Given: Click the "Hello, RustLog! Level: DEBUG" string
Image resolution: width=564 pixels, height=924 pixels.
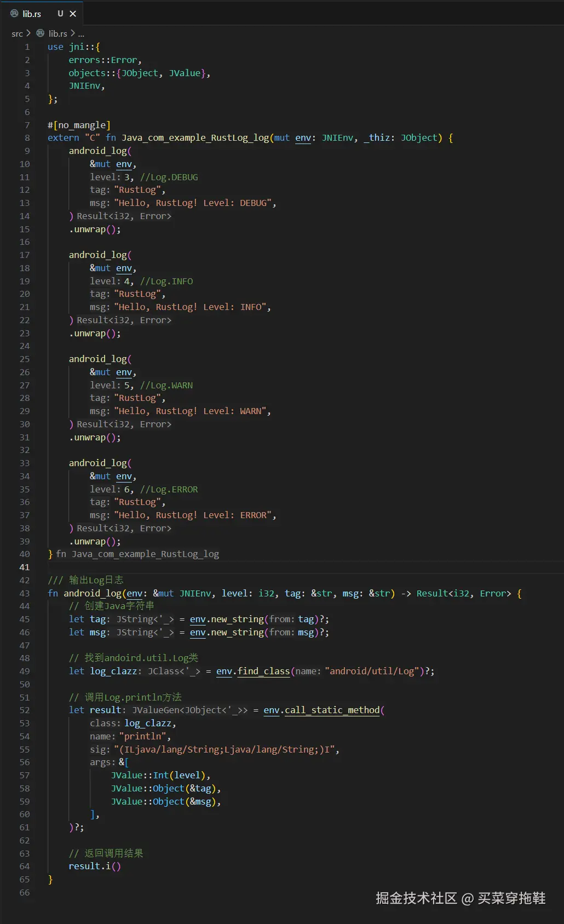Looking at the screenshot, I should pos(193,203).
